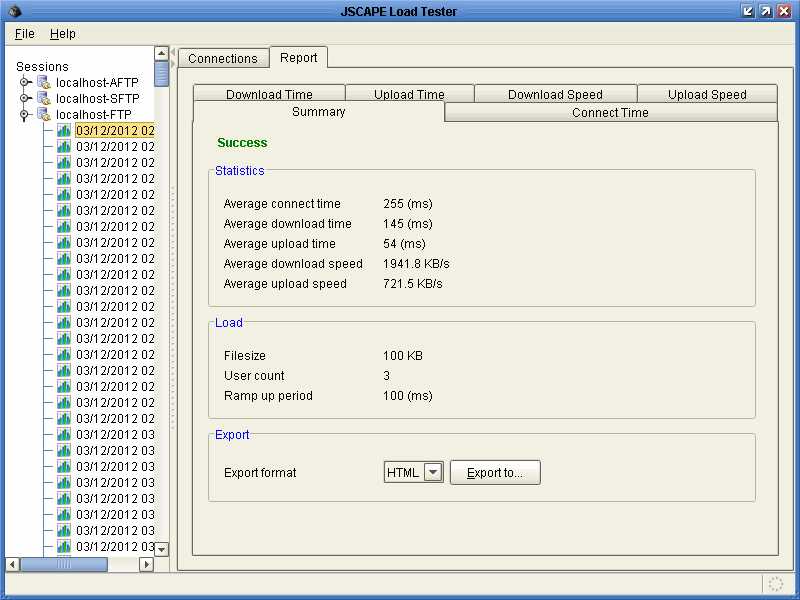Click the Average connect time label
This screenshot has width=800, height=600.
coord(282,204)
